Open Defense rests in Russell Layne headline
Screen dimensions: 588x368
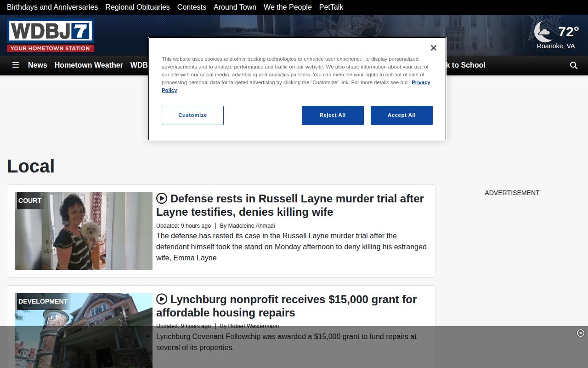click(x=290, y=205)
